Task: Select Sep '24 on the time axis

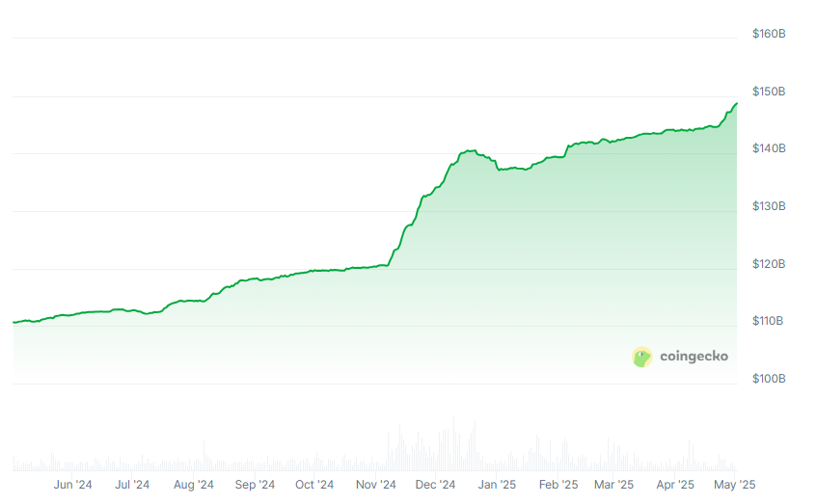Action: [255, 485]
